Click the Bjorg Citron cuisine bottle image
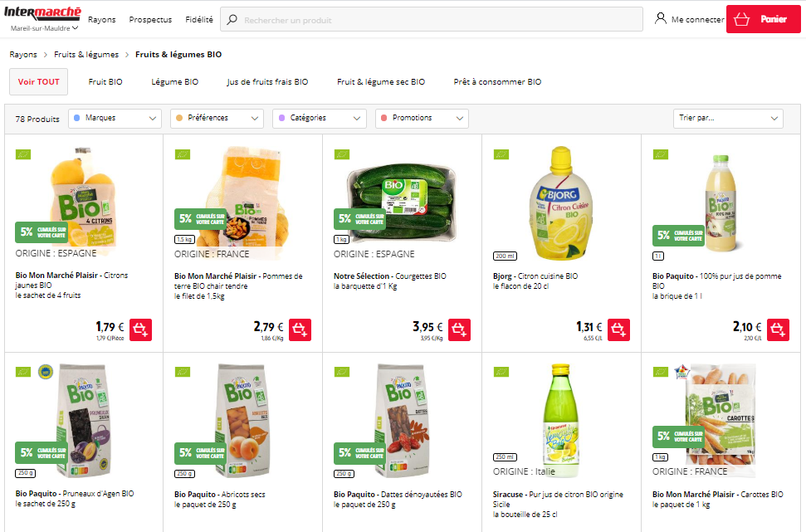 [x=561, y=203]
